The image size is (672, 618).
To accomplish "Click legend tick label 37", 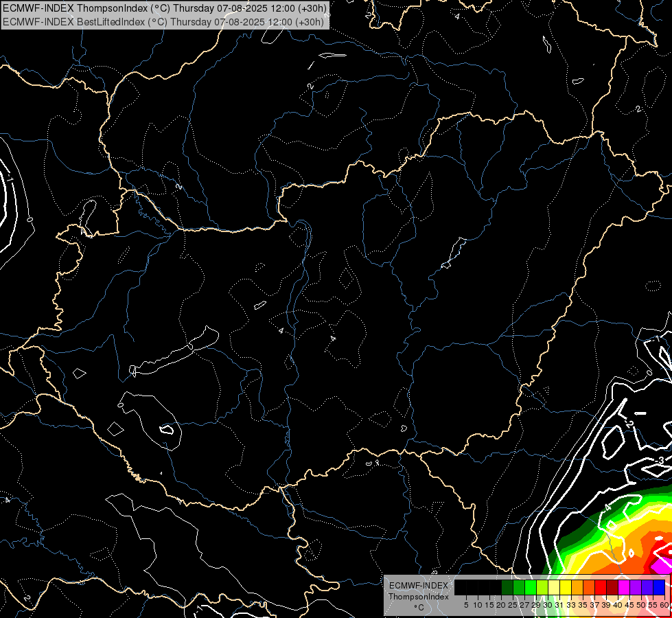I will 595,605.
